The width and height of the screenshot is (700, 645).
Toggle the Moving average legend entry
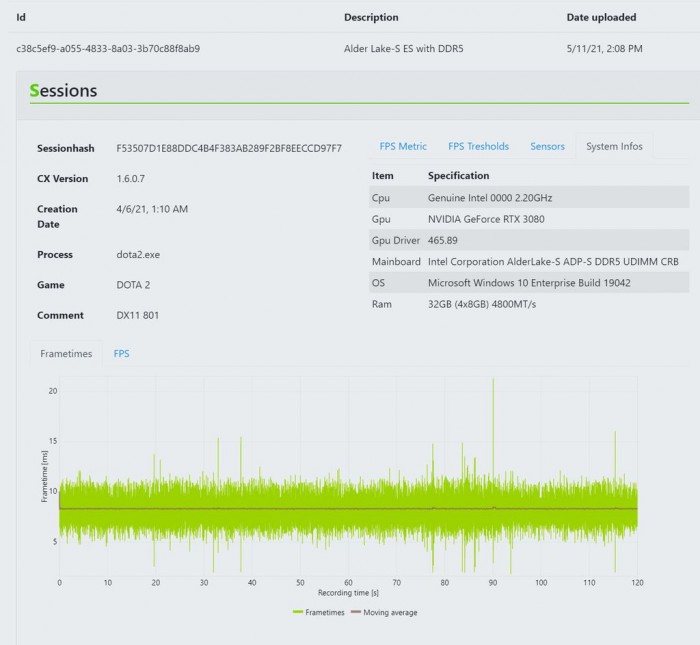pyautogui.click(x=384, y=612)
